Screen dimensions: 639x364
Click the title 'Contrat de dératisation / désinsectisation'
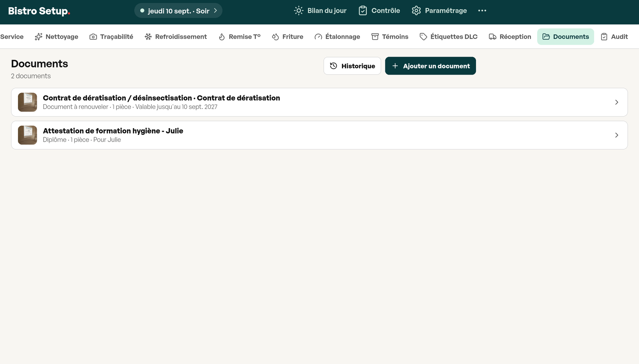(117, 98)
